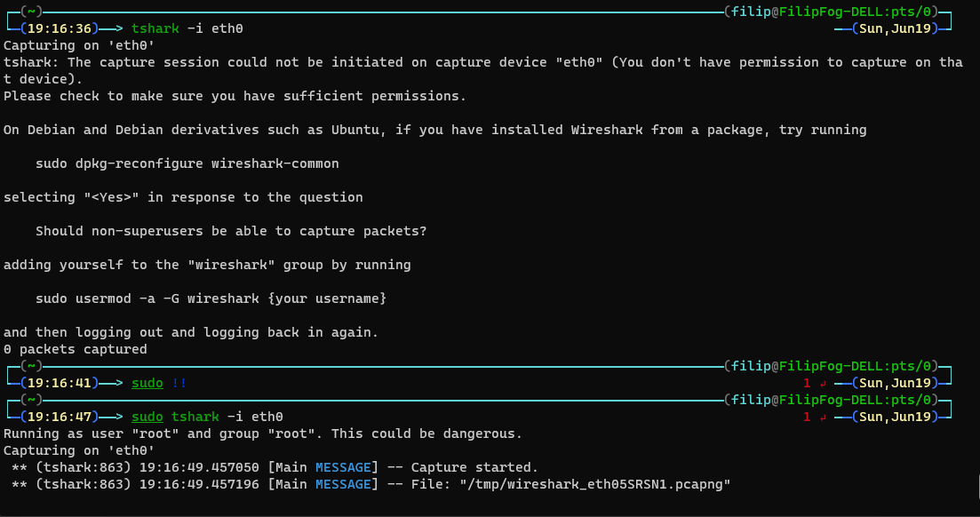This screenshot has height=517, width=980.
Task: Select the "tshark -i eth0" command on the first prompt
Action: (x=187, y=28)
